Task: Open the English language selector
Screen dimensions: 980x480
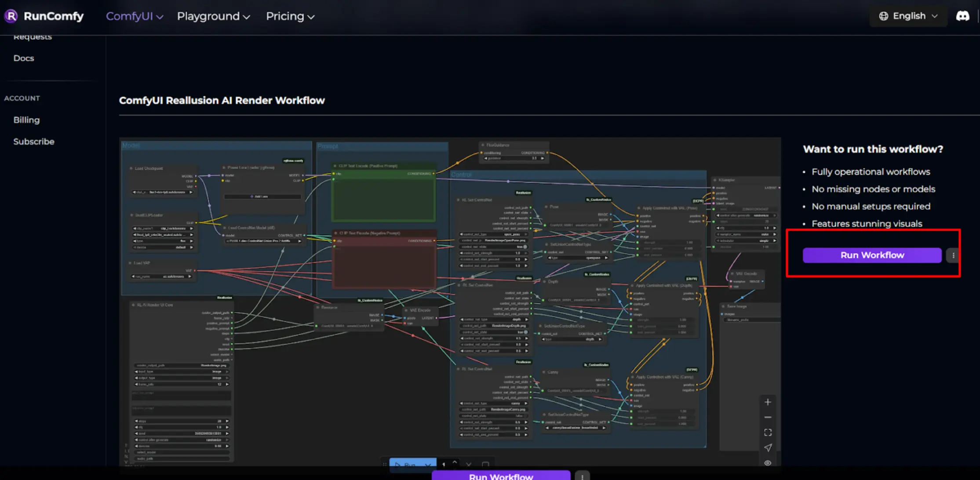Action: (908, 16)
